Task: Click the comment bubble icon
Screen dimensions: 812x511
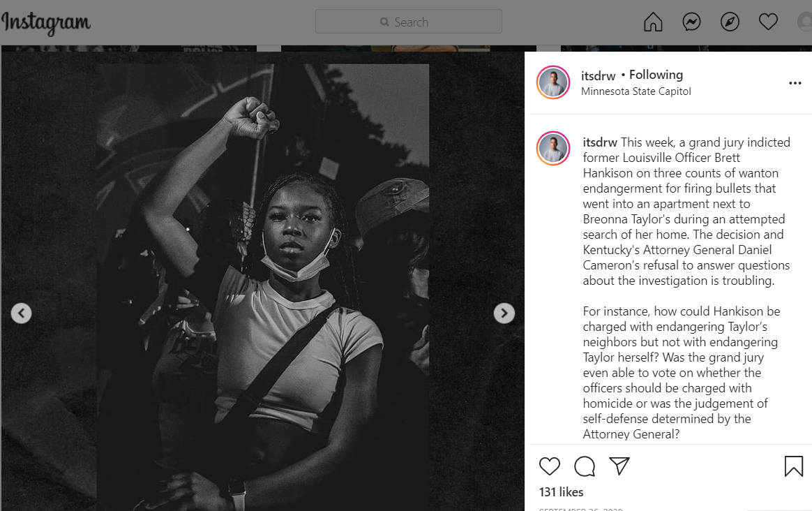Action: point(585,466)
